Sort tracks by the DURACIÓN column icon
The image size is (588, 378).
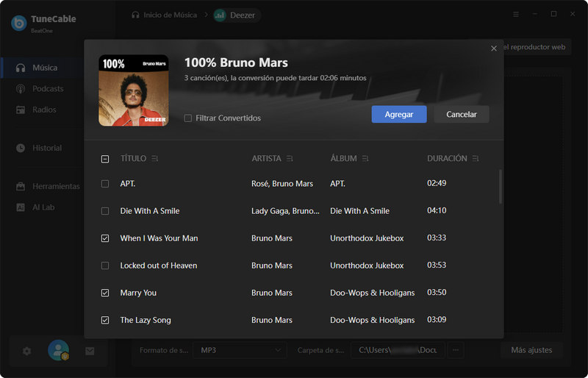[x=476, y=159]
